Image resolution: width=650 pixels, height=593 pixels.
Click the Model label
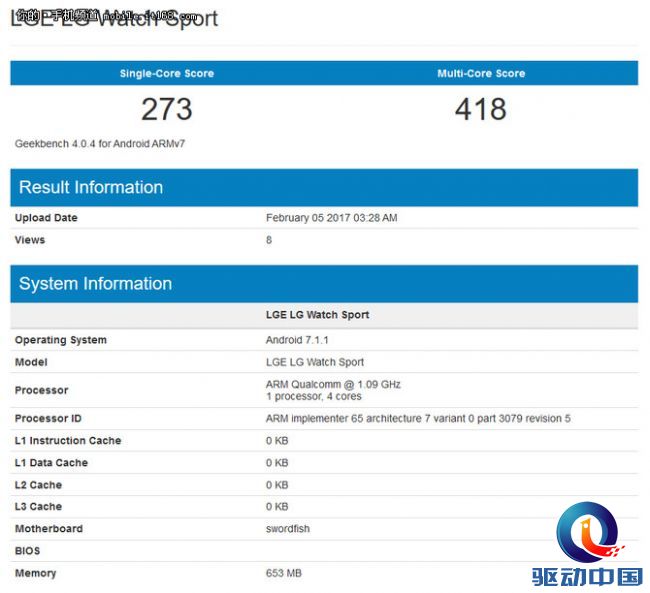click(31, 362)
